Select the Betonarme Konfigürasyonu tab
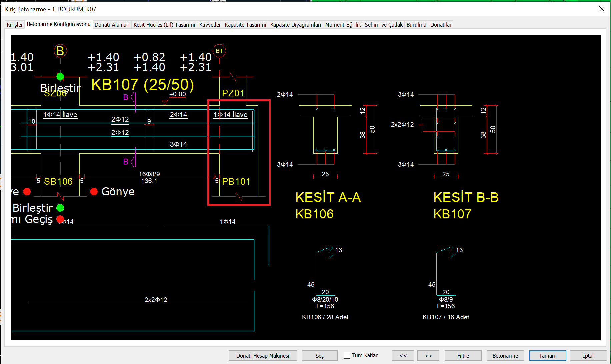611x364 pixels. point(59,24)
